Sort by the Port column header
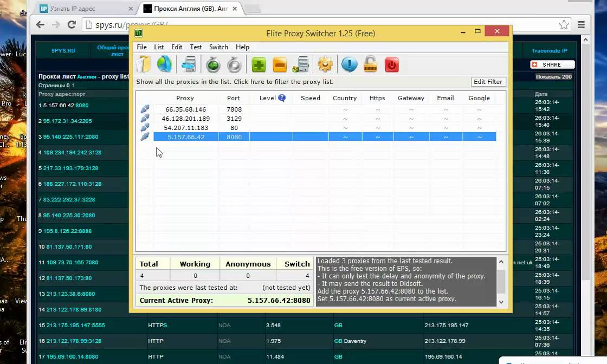607x364 pixels. click(234, 98)
